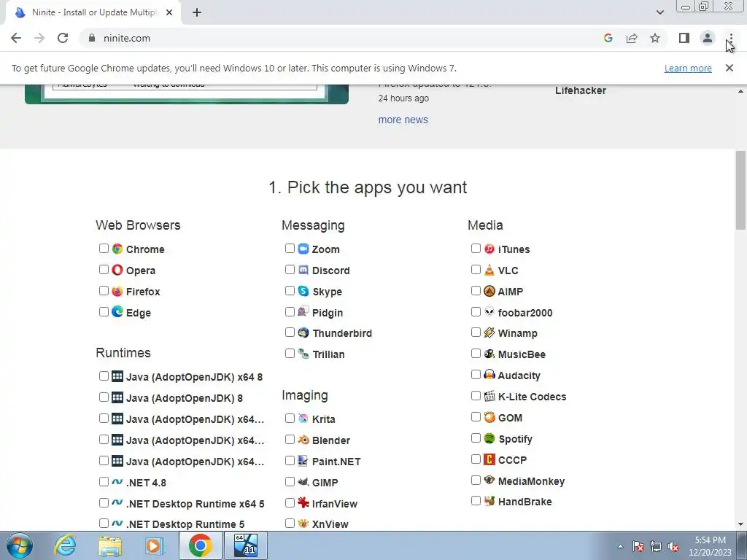
Task: Show hidden system tray icons
Action: point(620,546)
